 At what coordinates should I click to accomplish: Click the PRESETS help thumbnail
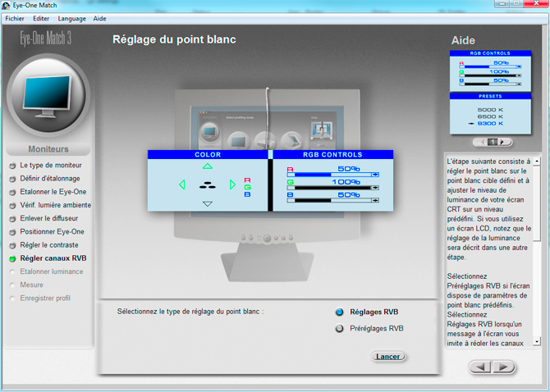(490, 113)
